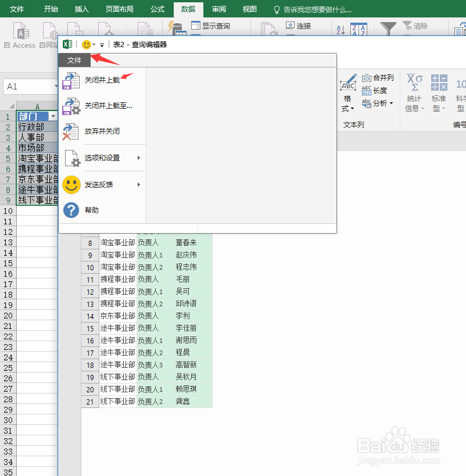Viewport: 466px width, 476px height.
Task: Click query cell 董春来 in row 8
Action: 193,243
